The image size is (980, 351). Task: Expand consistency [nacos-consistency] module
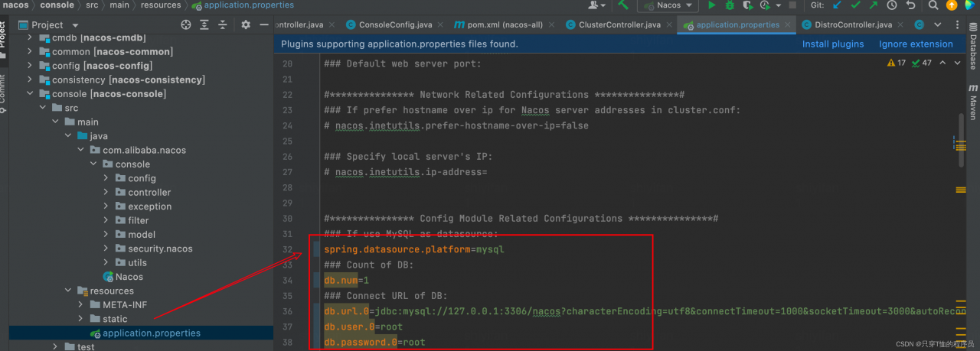coord(31,80)
